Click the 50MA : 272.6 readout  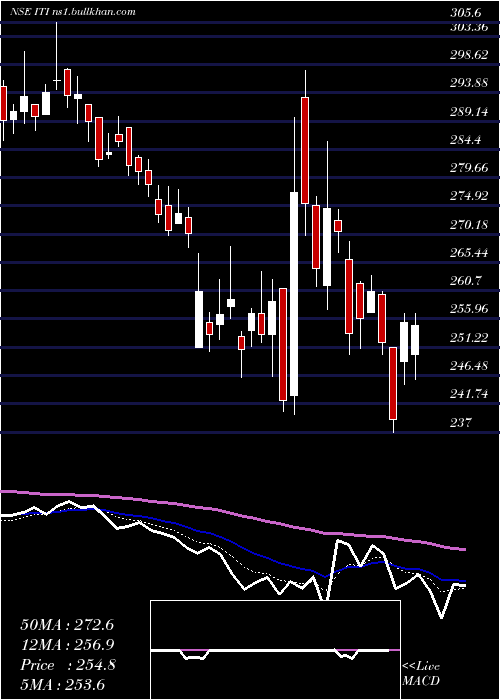pos(67,625)
